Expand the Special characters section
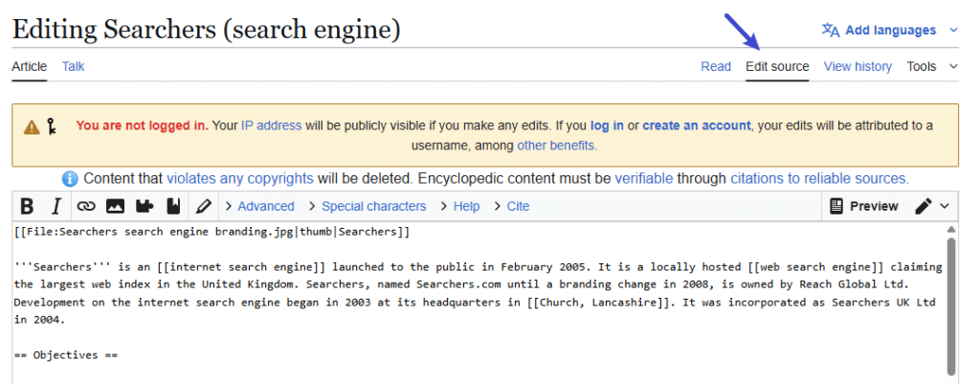This screenshot has width=980, height=384. [x=367, y=207]
